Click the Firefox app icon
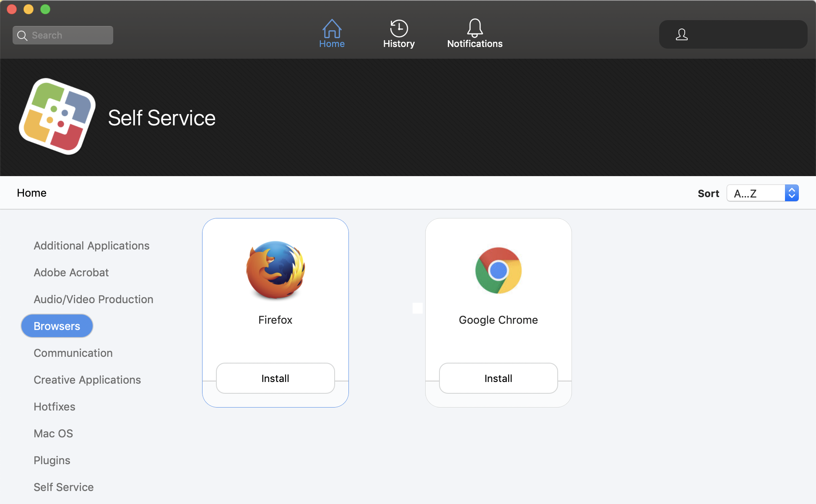816x504 pixels. pos(275,270)
